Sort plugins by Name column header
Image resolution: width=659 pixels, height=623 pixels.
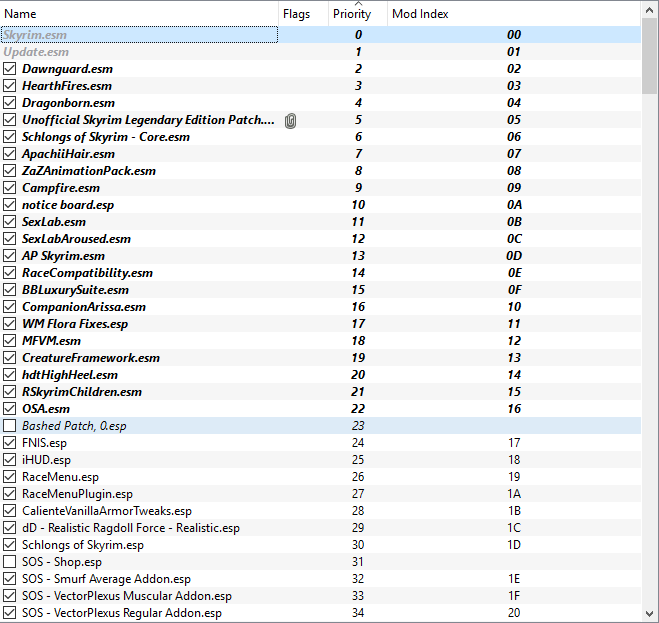pos(139,14)
